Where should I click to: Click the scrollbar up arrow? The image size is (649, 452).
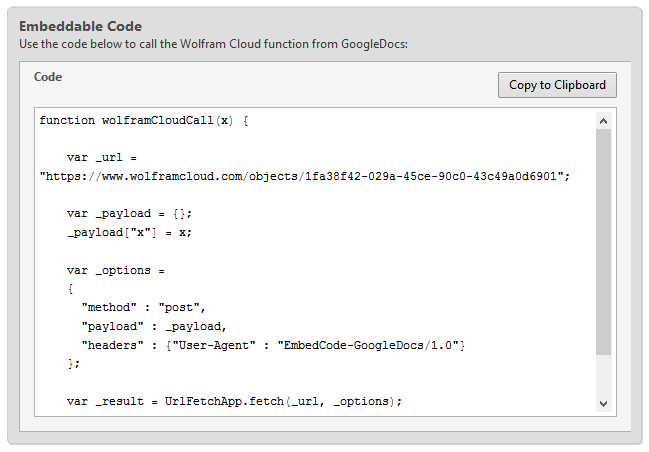(x=603, y=120)
